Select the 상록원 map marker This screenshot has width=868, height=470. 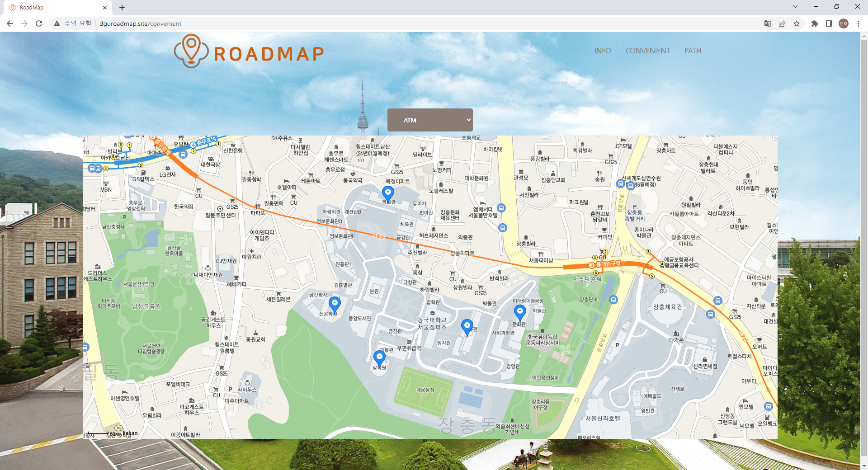(380, 357)
